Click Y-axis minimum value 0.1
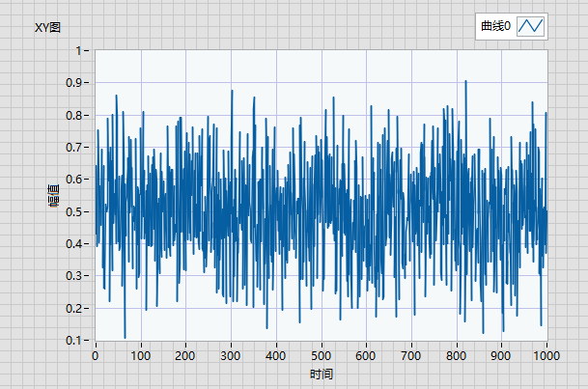The height and width of the screenshot is (389, 588). (x=74, y=341)
